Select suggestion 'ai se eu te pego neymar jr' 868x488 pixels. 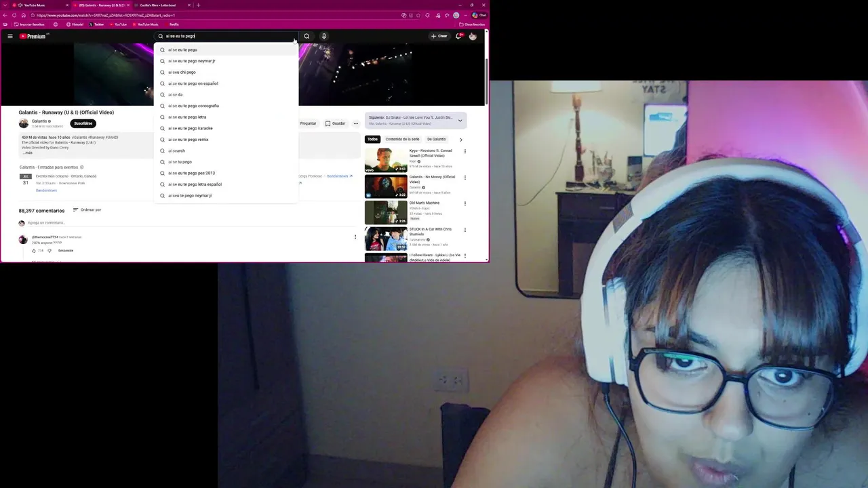[x=226, y=61]
